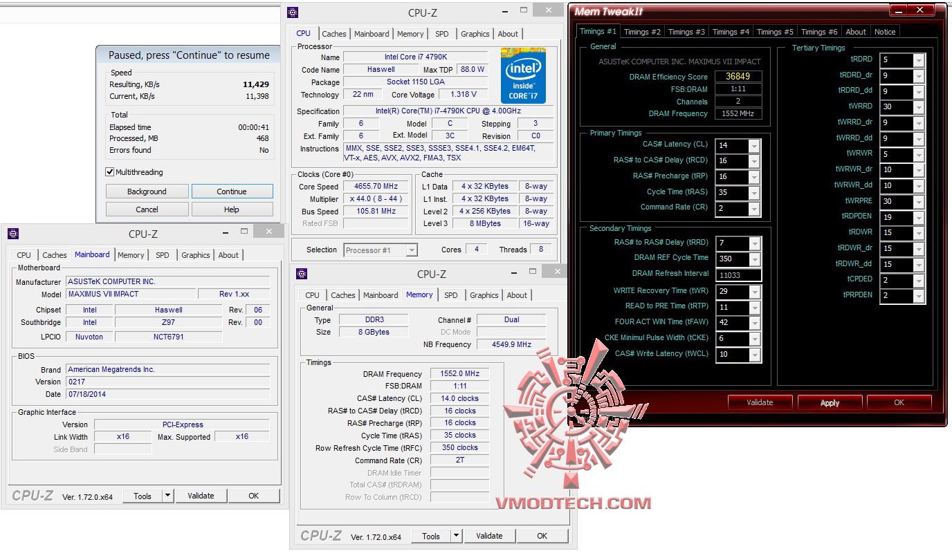Open the About tab in Mem TweakIt

click(x=856, y=32)
